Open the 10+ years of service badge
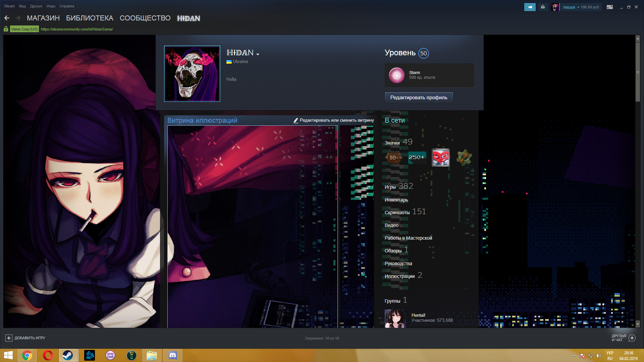 pos(393,158)
